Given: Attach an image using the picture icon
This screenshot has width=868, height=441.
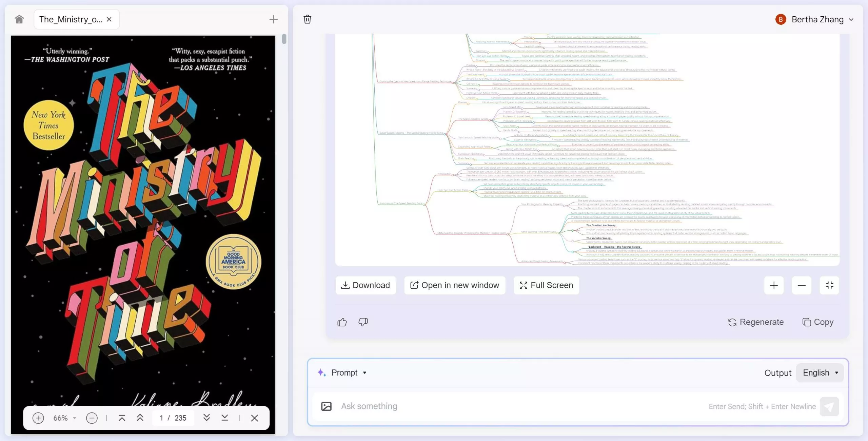Looking at the screenshot, I should pos(326,406).
